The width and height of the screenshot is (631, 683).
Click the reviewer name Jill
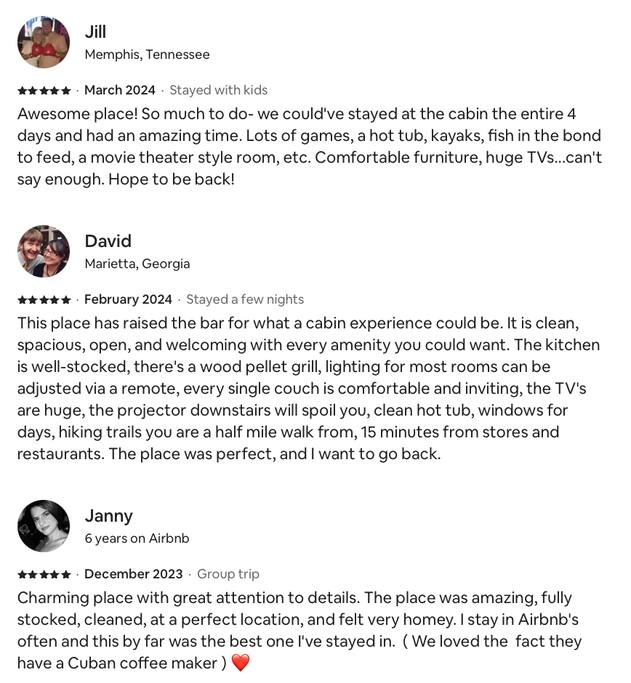coord(95,32)
